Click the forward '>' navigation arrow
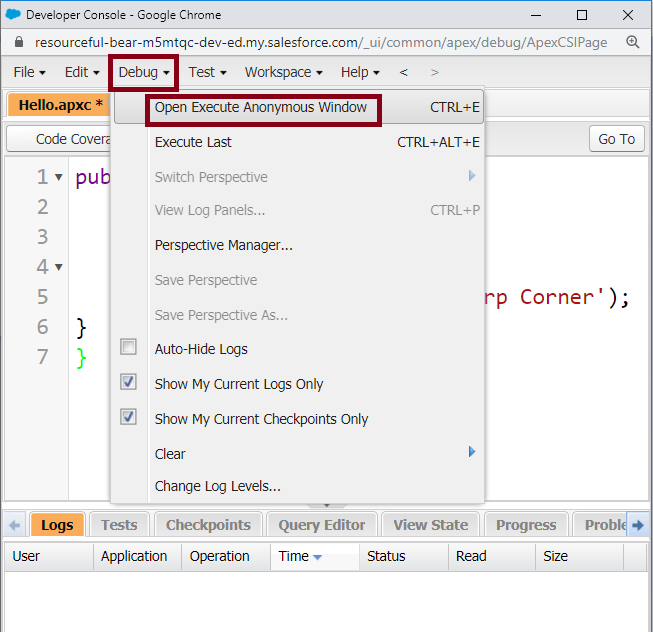Viewport: 653px width, 632px height. [x=434, y=72]
